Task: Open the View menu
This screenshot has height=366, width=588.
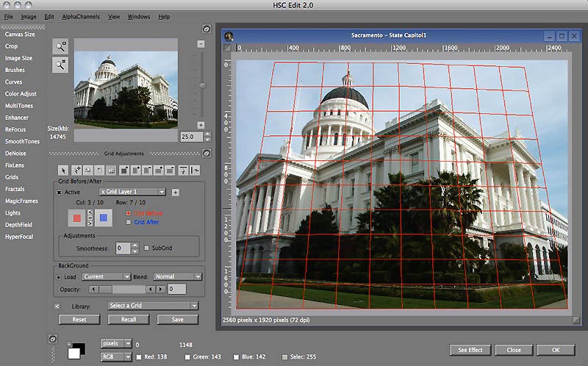Action: pos(114,17)
